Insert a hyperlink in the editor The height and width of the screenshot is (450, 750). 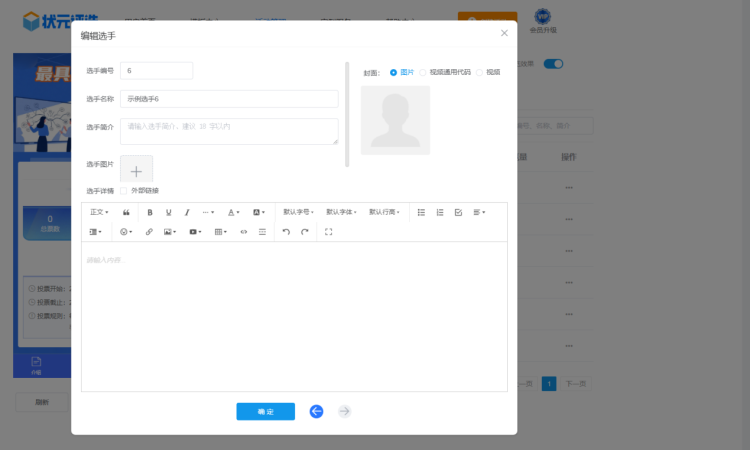(149, 231)
